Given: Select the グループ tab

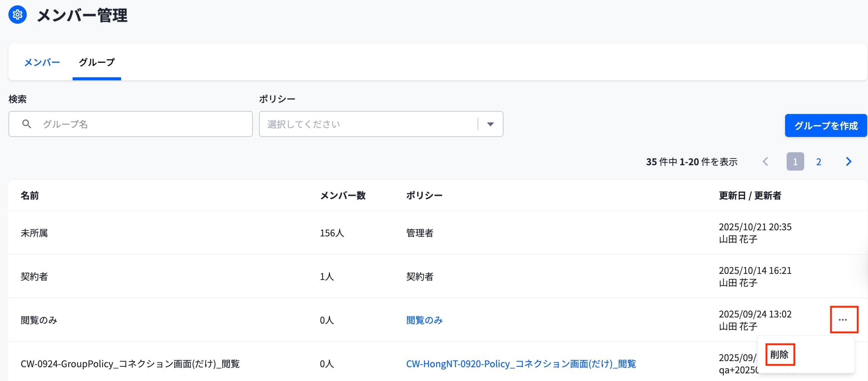Looking at the screenshot, I should [x=97, y=62].
